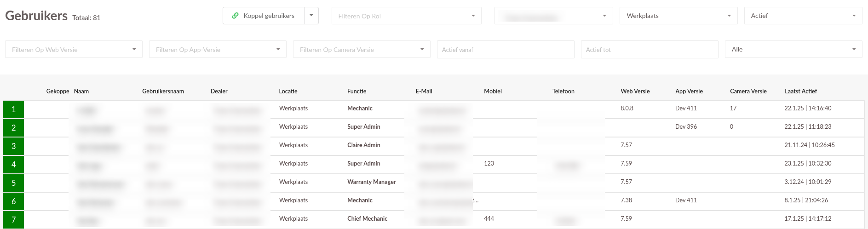Click the Actief vanaf date field
Screen dimensions: 868x229
click(x=506, y=49)
